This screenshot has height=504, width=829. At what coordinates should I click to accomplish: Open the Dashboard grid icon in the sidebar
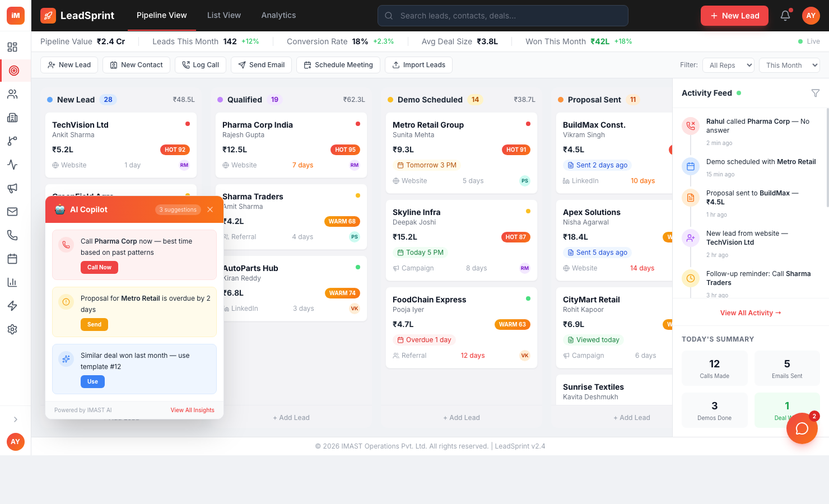pyautogui.click(x=12, y=47)
